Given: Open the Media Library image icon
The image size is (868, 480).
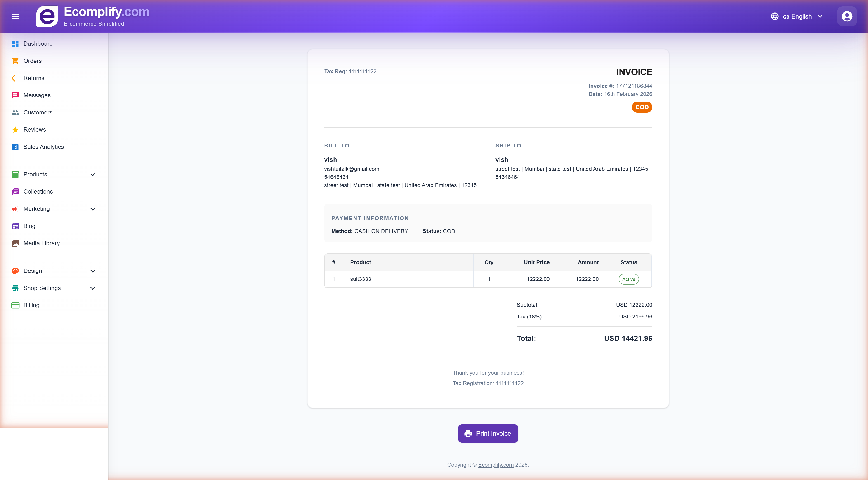Looking at the screenshot, I should pos(15,243).
